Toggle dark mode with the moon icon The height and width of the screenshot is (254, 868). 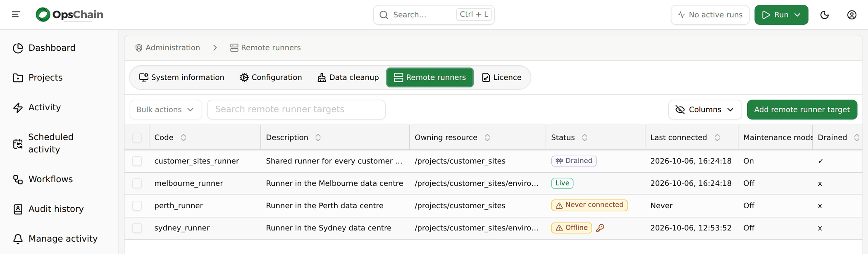pos(825,15)
